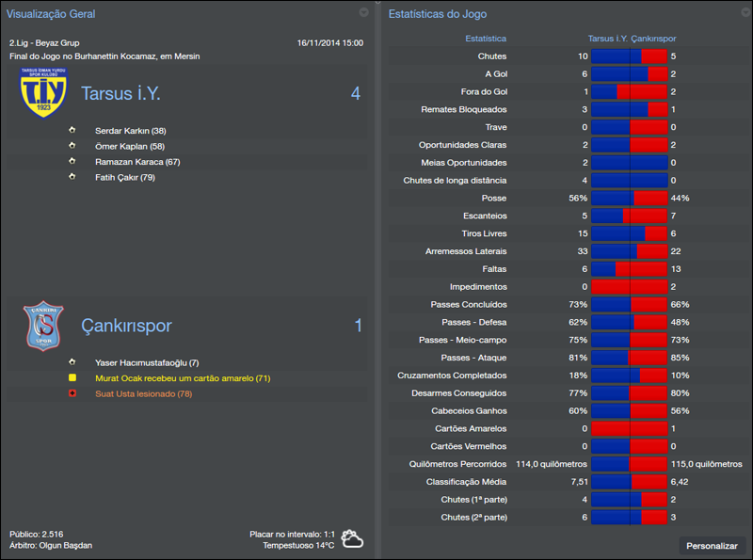Viewport: 753px width, 560px height.
Task: Open the Visualização Geral panel options arrow
Action: 364,12
